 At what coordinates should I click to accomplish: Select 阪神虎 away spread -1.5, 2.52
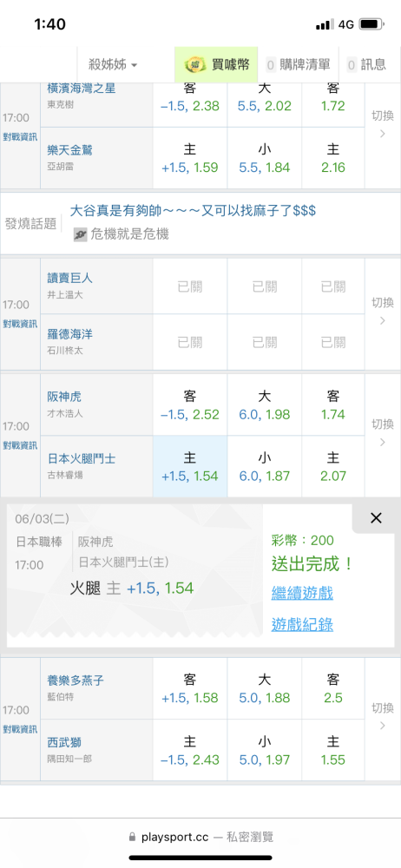pos(190,405)
